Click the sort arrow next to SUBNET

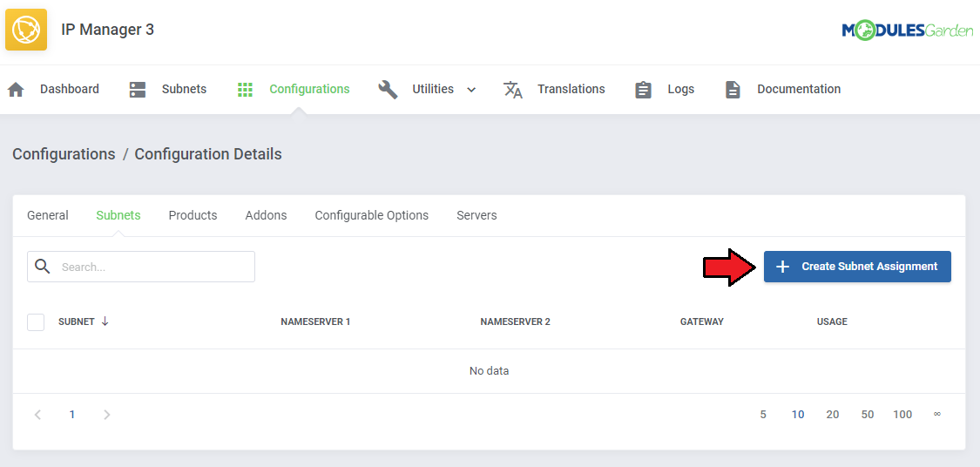[x=105, y=321]
